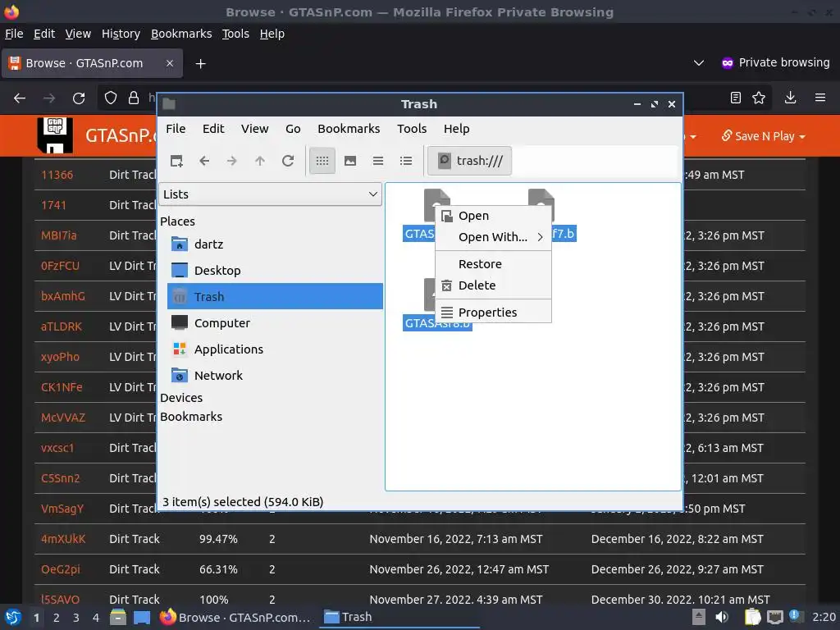This screenshot has height=630, width=840.
Task: Switch to the Firefox taskbar entry
Action: (x=235, y=618)
